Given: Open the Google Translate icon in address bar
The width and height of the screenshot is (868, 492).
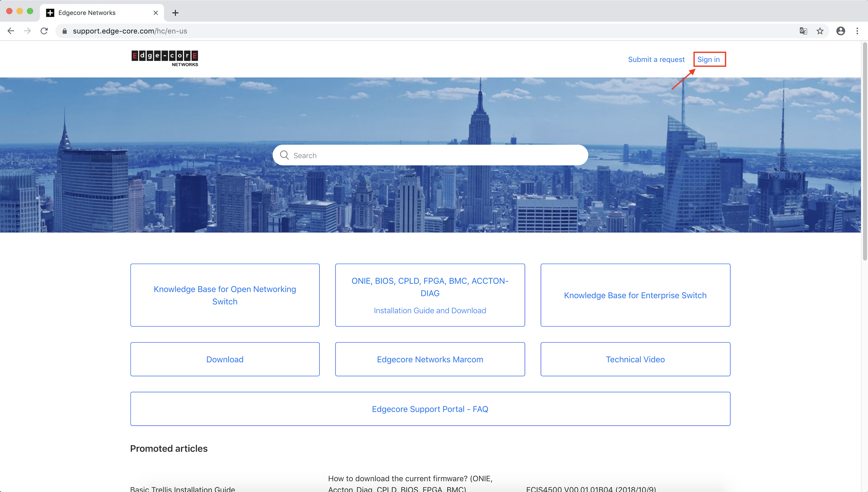Looking at the screenshot, I should (x=803, y=31).
